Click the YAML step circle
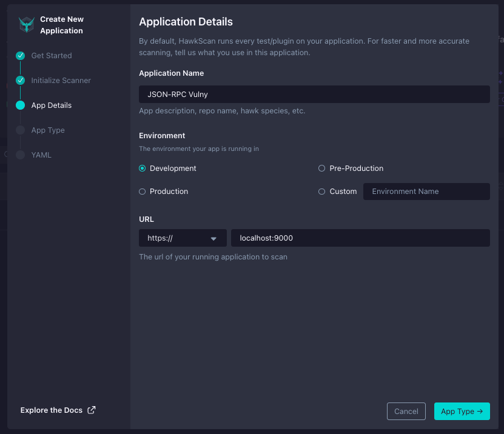Viewport: 504px width, 434px height. click(x=20, y=155)
